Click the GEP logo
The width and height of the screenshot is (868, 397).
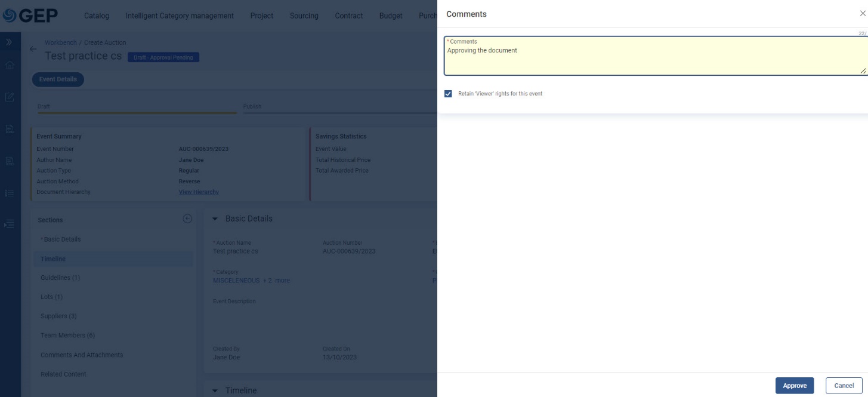[30, 16]
